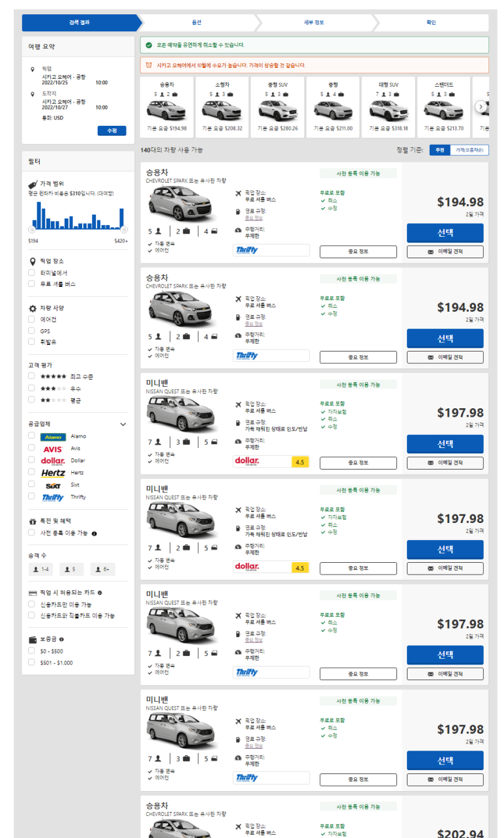The image size is (504, 838).
Task: Click the gear icon beside 차량 사양
Action: 33,308
